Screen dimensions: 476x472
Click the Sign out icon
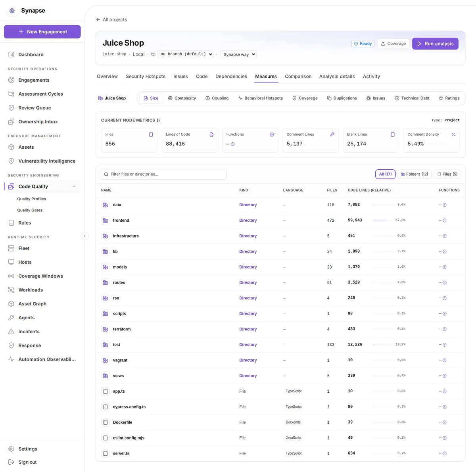click(x=11, y=462)
